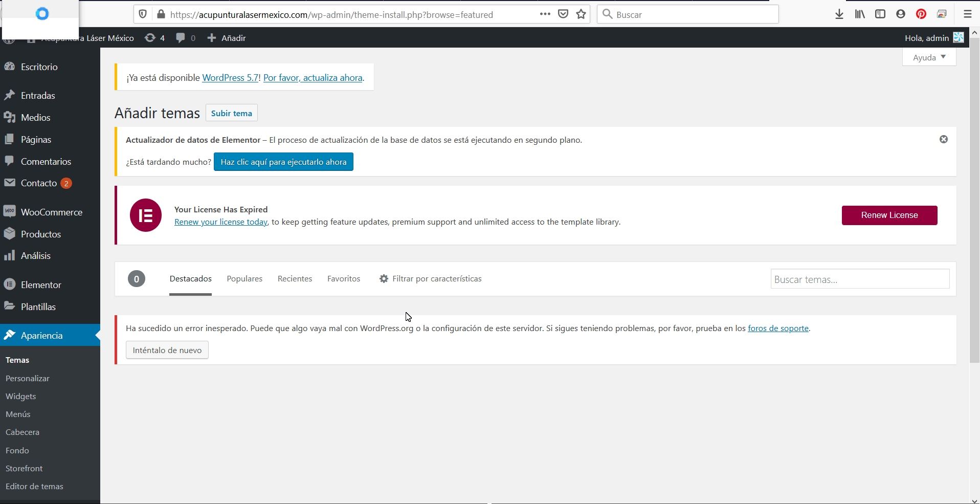Click the Firefox Buscar search box
The height and width of the screenshot is (504, 980).
click(687, 14)
